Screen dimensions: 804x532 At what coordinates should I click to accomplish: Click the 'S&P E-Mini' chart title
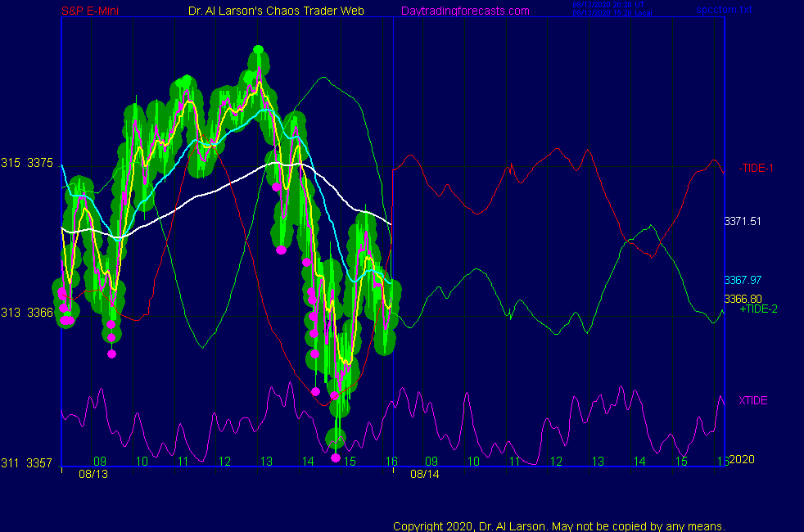point(90,11)
